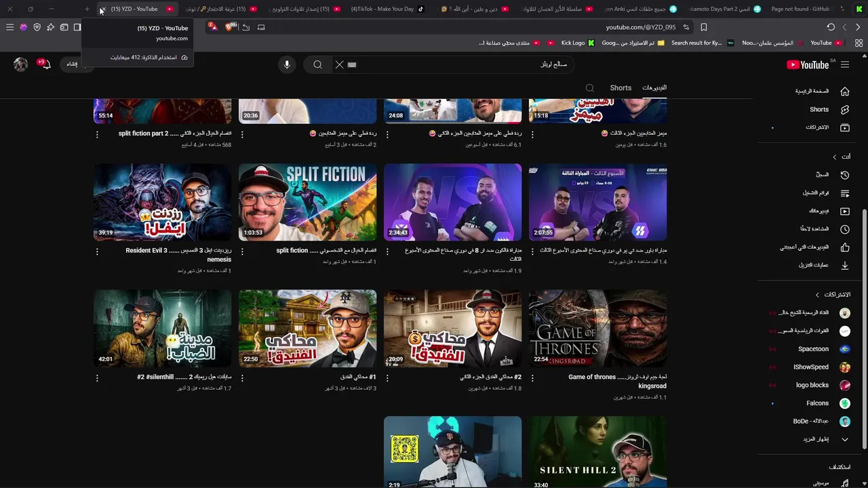Image resolution: width=868 pixels, height=488 pixels.
Task: Open the BoDe subscription channel
Action: click(811, 421)
